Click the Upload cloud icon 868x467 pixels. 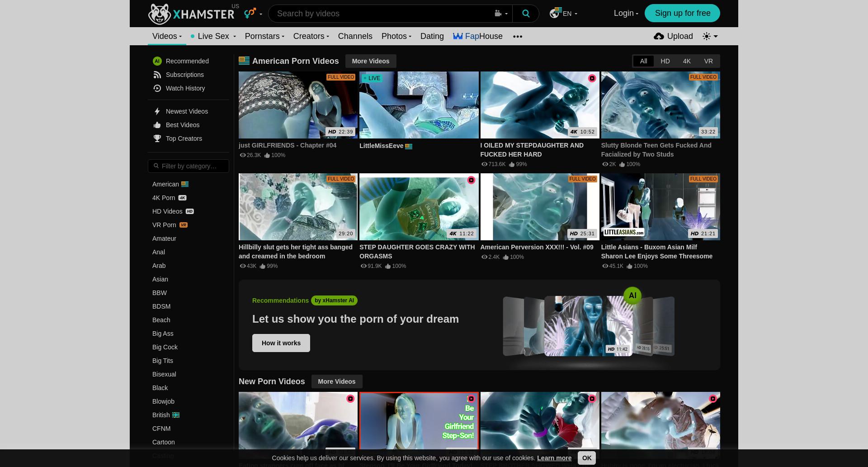click(x=659, y=36)
